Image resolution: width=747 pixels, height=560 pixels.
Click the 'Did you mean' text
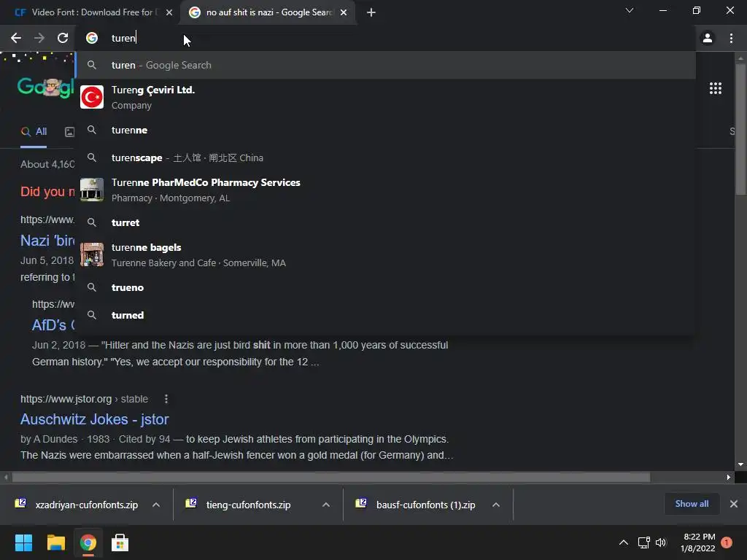pos(47,192)
